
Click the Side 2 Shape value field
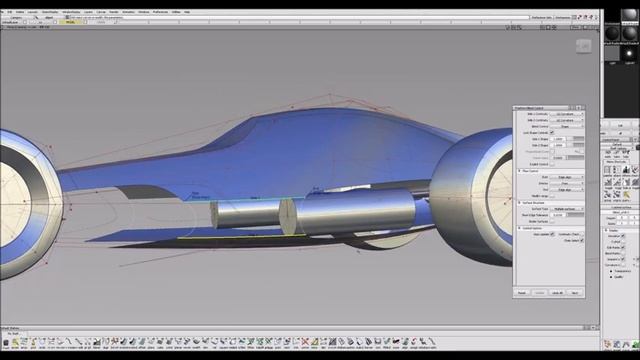(558, 145)
